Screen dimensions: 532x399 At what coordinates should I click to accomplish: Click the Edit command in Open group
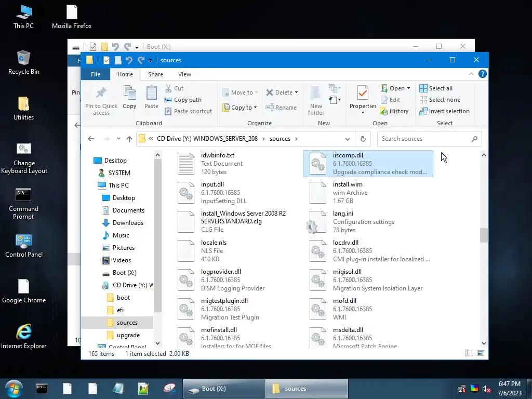[391, 100]
